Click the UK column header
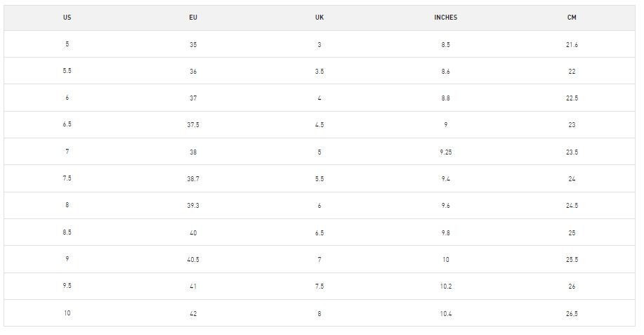Viewport: 644px width, 335px height. (x=320, y=18)
